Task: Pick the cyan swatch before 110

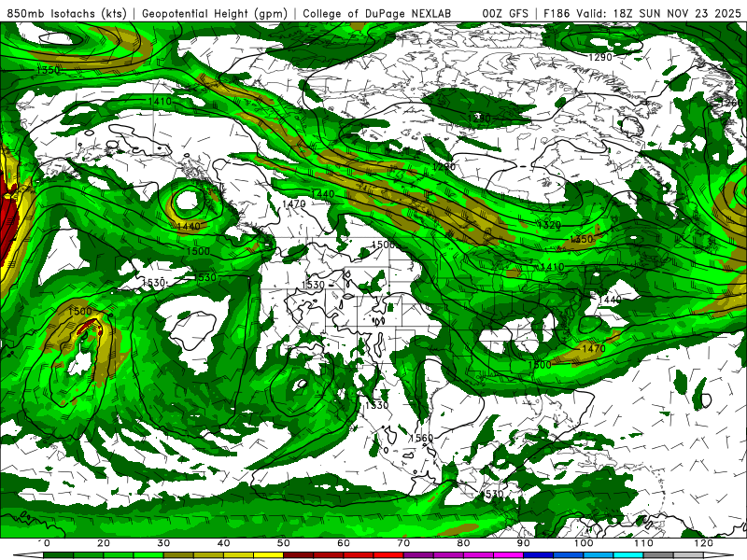Action: [x=628, y=555]
